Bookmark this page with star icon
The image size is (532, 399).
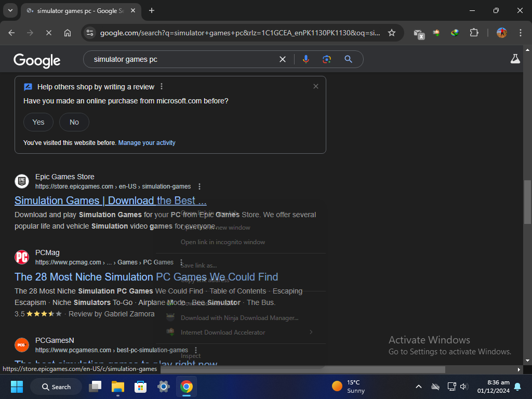392,33
